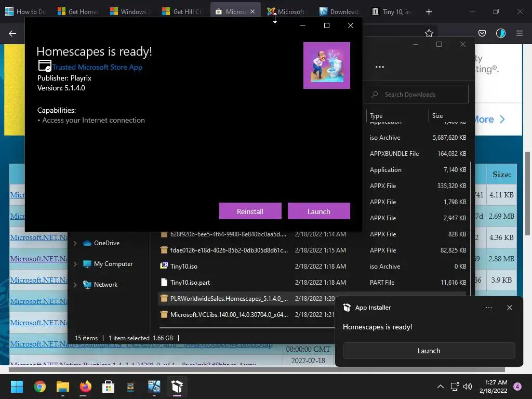Open the Windows Start menu

[x=17, y=387]
